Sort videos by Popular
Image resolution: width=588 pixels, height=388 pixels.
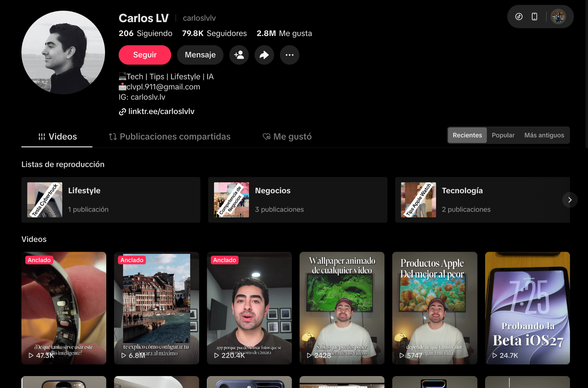(503, 135)
